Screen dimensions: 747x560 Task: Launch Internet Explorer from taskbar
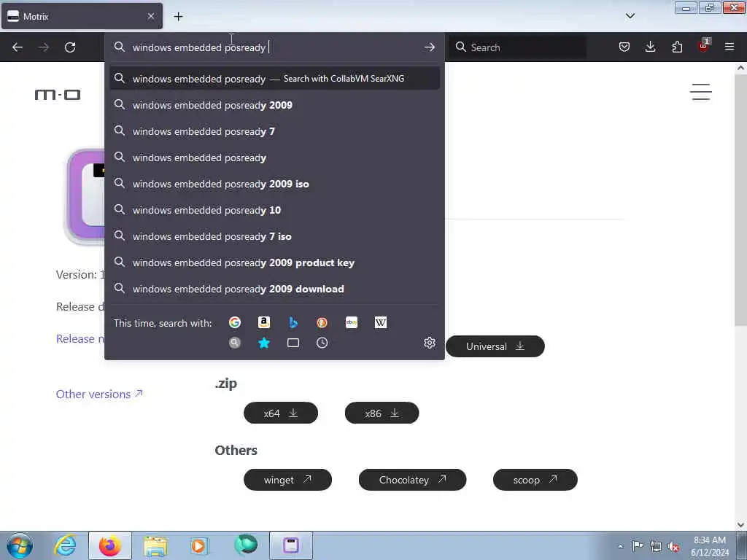pos(65,545)
